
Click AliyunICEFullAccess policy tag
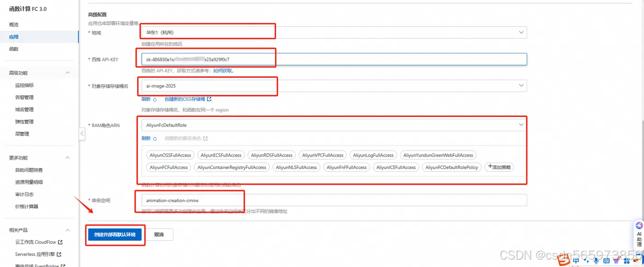(396, 167)
